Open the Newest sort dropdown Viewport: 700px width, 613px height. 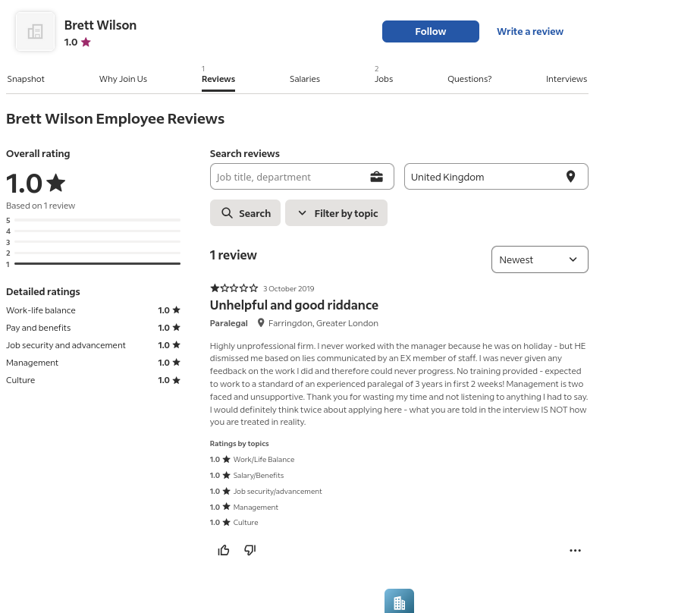tap(540, 259)
